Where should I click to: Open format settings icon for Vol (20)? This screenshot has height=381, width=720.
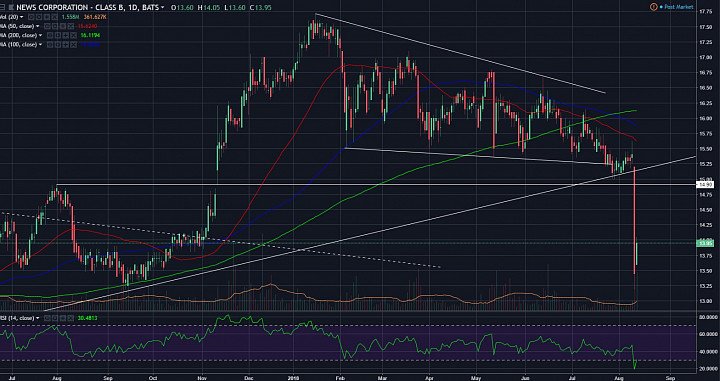pyautogui.click(x=39, y=17)
